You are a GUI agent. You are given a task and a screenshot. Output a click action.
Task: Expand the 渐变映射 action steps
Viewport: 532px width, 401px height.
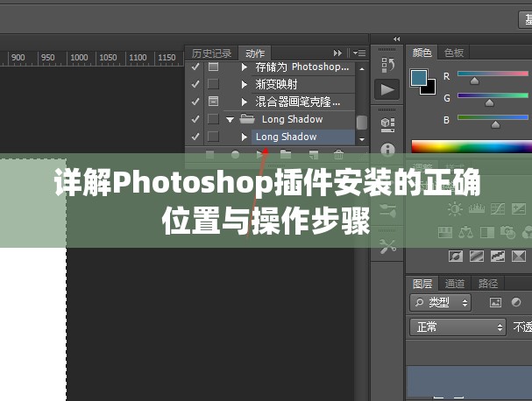244,84
